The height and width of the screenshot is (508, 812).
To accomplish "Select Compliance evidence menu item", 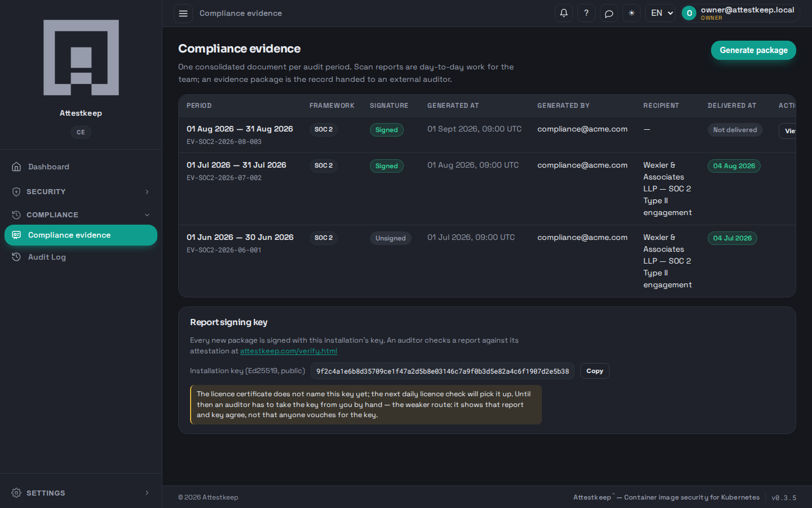I will [81, 235].
